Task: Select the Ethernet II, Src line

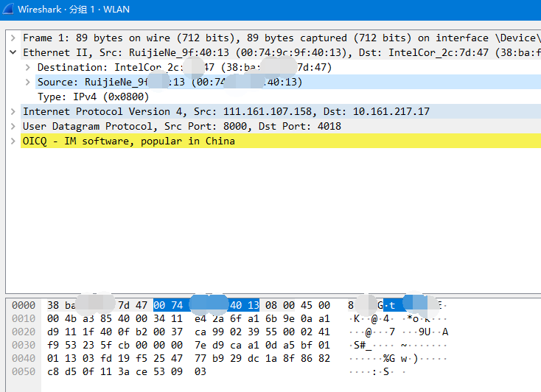Action: (x=281, y=52)
